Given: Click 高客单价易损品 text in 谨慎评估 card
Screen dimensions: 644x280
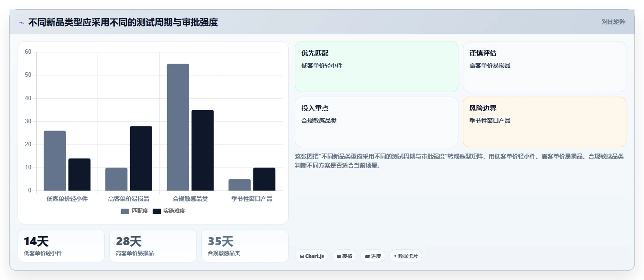Looking at the screenshot, I should [490, 65].
